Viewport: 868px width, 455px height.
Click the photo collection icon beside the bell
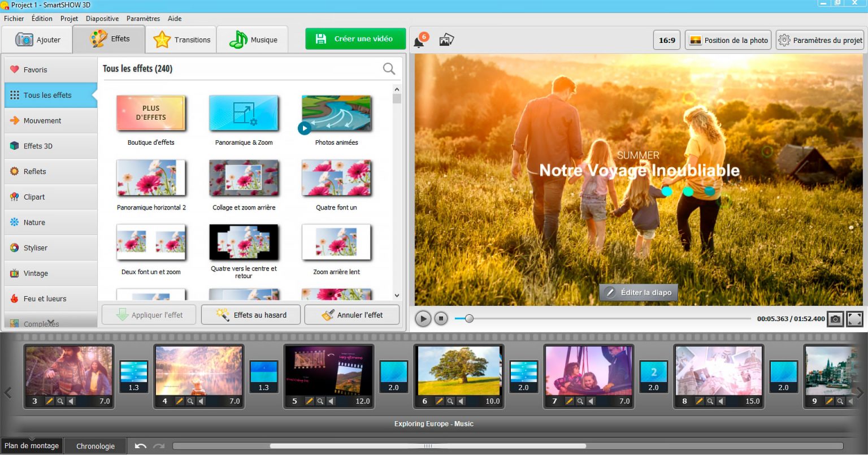click(x=446, y=38)
